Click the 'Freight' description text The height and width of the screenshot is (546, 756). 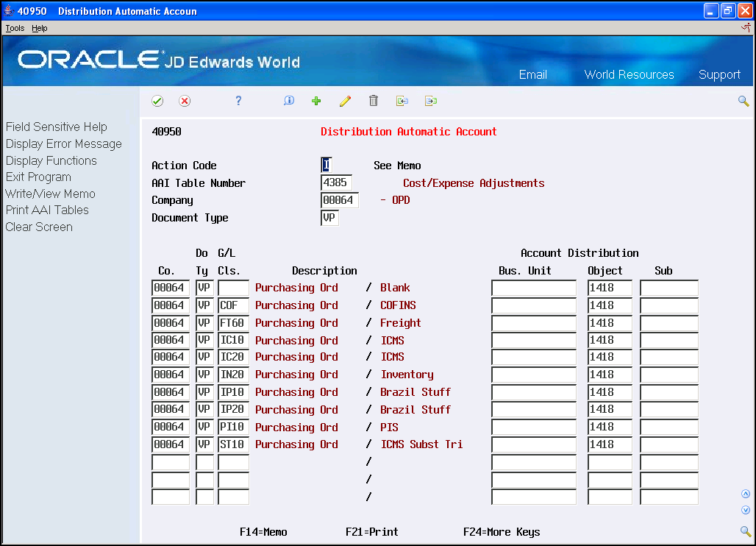tap(401, 323)
